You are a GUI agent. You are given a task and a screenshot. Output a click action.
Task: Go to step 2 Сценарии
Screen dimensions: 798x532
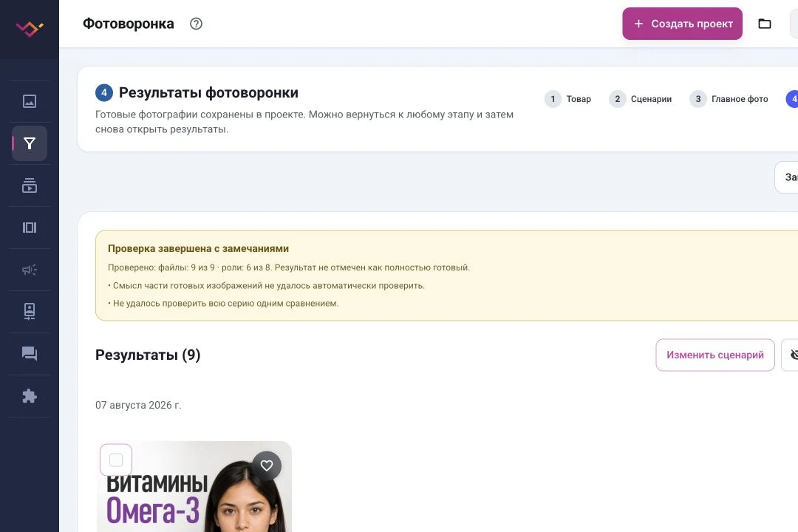coord(640,99)
